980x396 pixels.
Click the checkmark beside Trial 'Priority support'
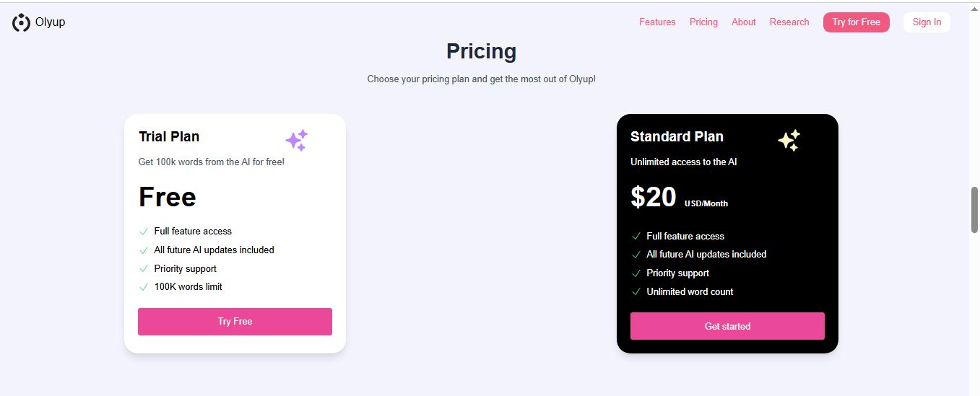(144, 269)
